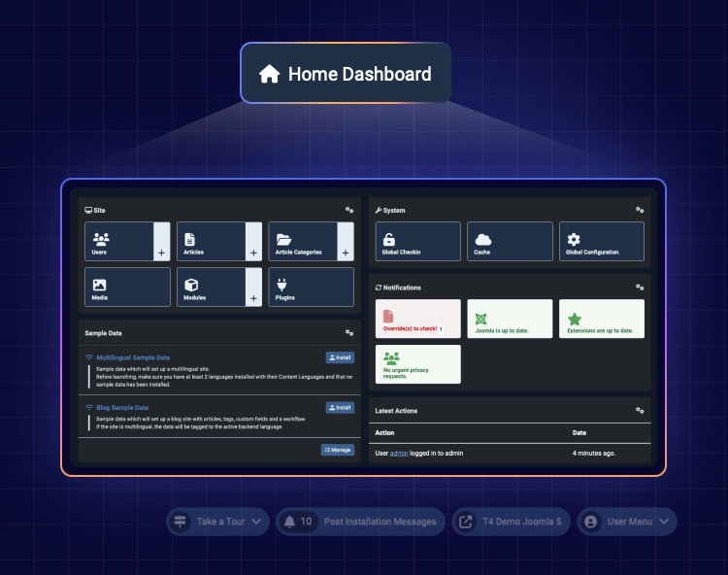Open the Global Configuration tile

pyautogui.click(x=602, y=241)
